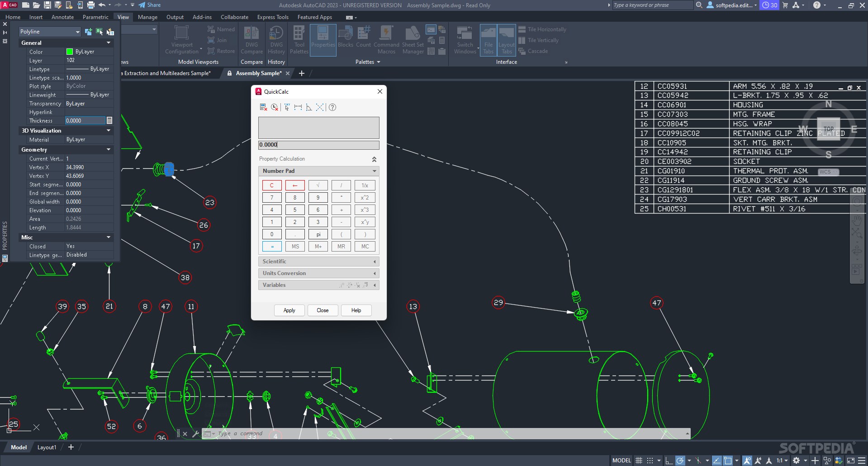Click the Distance Between Two Points icon

click(298, 107)
